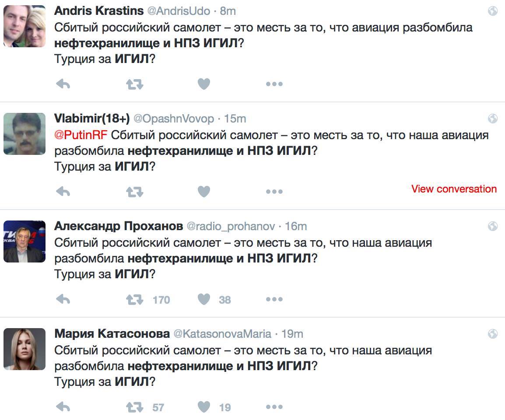Screen dimensions: 505x420
Task: Retweet Andris Krastins' tweet
Action: 134,84
